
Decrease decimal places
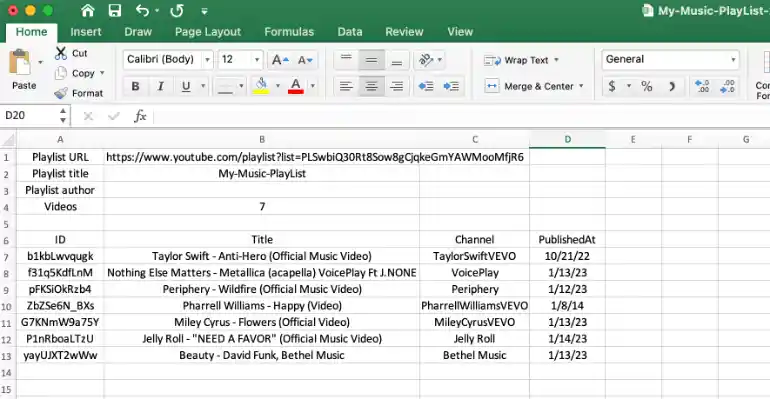click(x=727, y=86)
